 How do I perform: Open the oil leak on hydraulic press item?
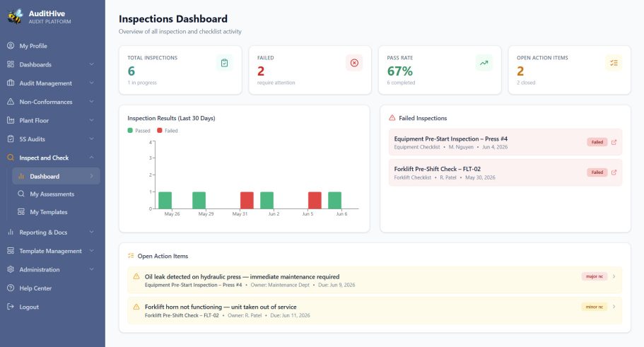(375, 280)
